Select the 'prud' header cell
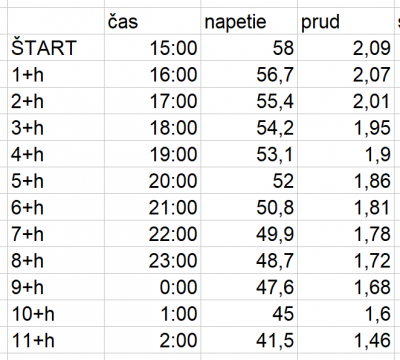400x360 pixels. coord(346,21)
